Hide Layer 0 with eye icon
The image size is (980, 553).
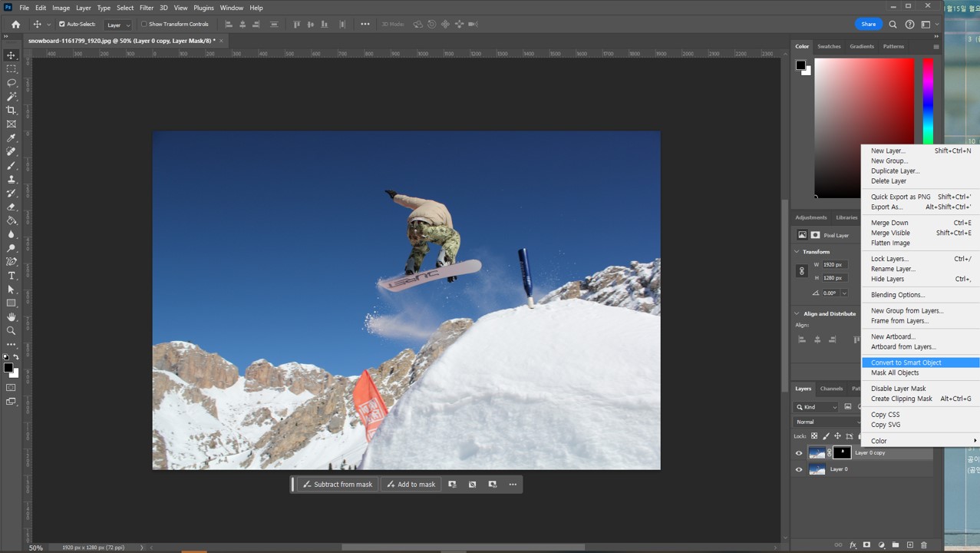click(799, 469)
